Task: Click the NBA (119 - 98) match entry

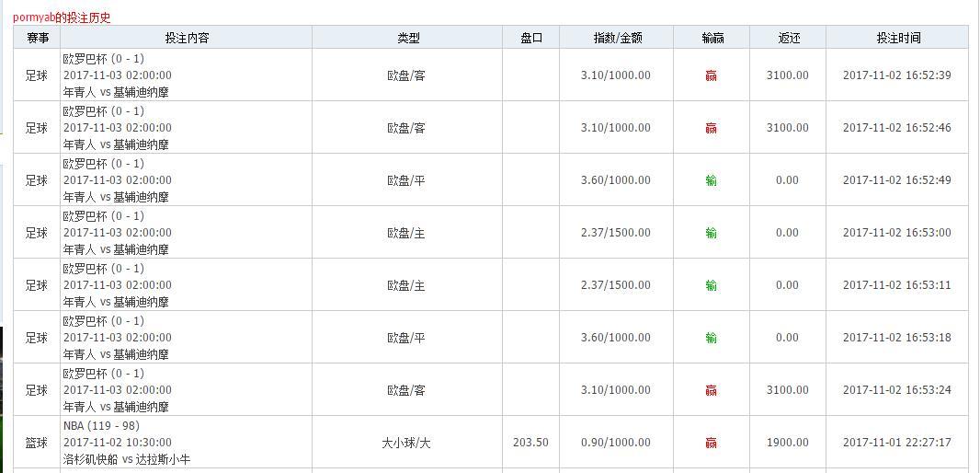Action: coord(101,426)
